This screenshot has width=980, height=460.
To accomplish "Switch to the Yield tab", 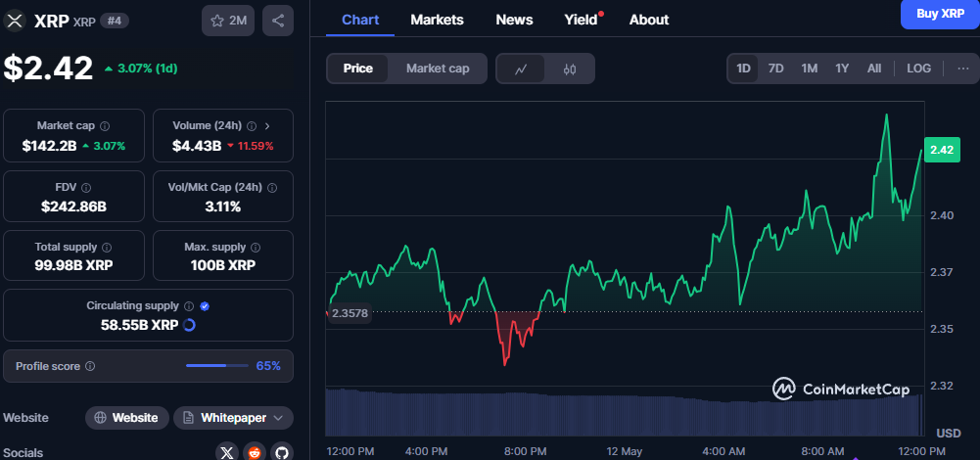I will [x=582, y=20].
